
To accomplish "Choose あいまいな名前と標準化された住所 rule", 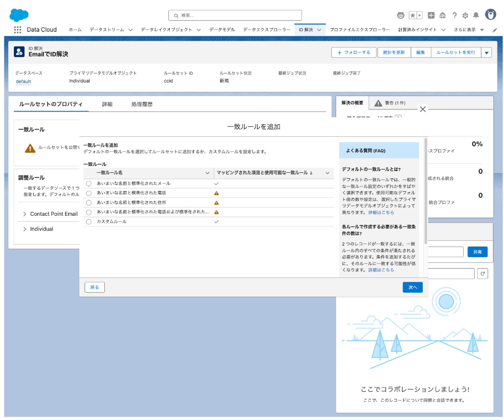I will tap(88, 203).
